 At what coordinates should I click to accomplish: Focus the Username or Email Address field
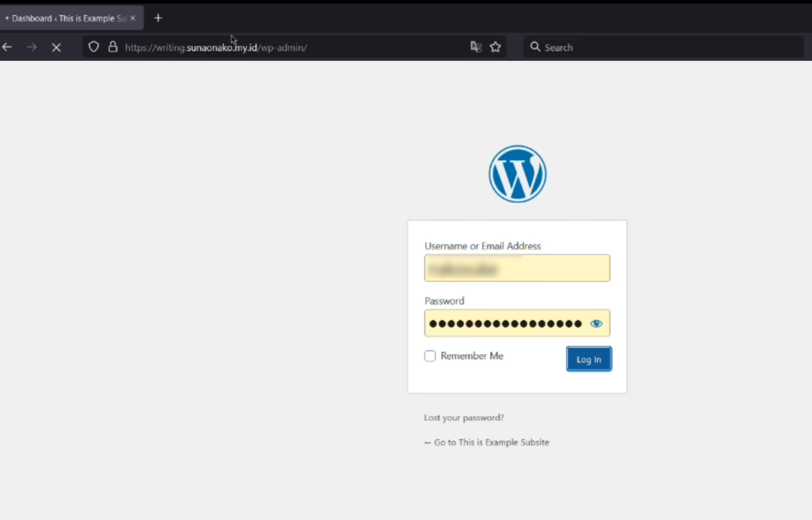(x=516, y=268)
